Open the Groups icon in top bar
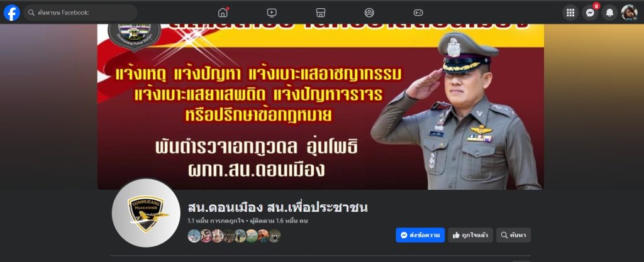 (369, 13)
